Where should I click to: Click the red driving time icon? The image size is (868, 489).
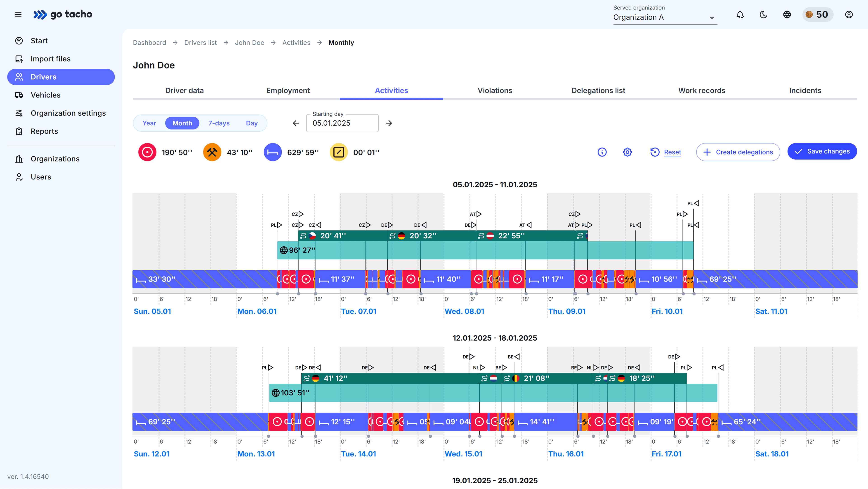point(147,152)
